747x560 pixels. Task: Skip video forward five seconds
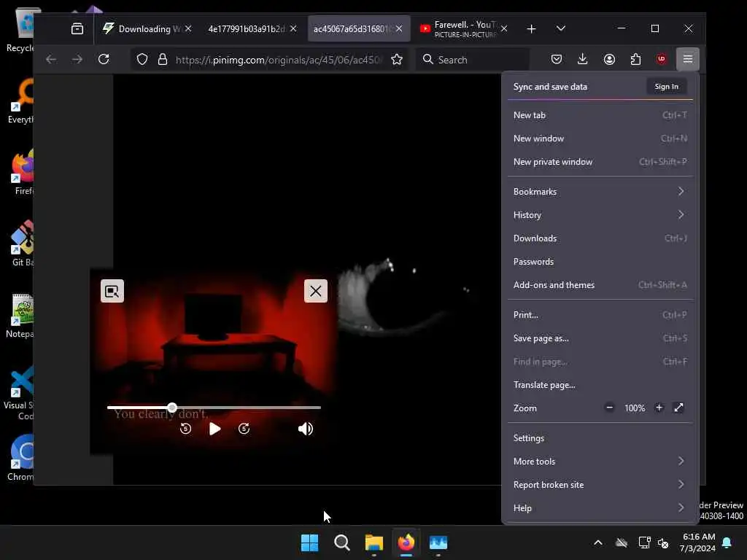tap(244, 429)
